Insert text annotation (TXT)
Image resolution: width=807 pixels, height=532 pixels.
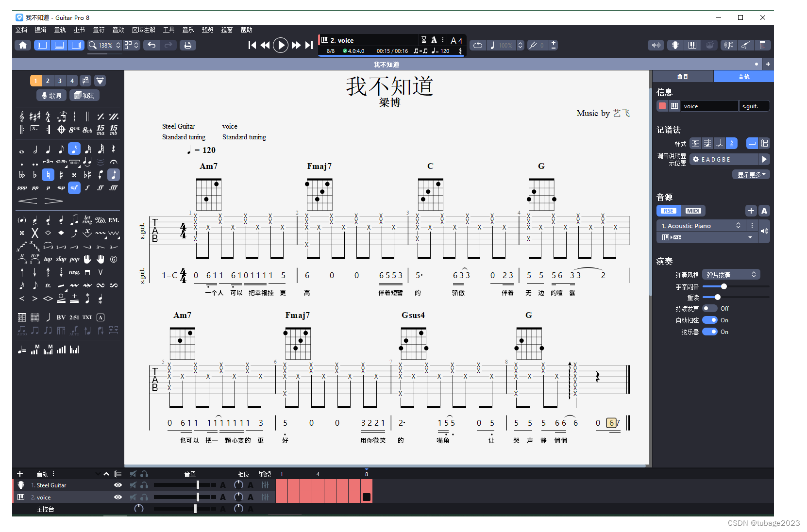(87, 317)
